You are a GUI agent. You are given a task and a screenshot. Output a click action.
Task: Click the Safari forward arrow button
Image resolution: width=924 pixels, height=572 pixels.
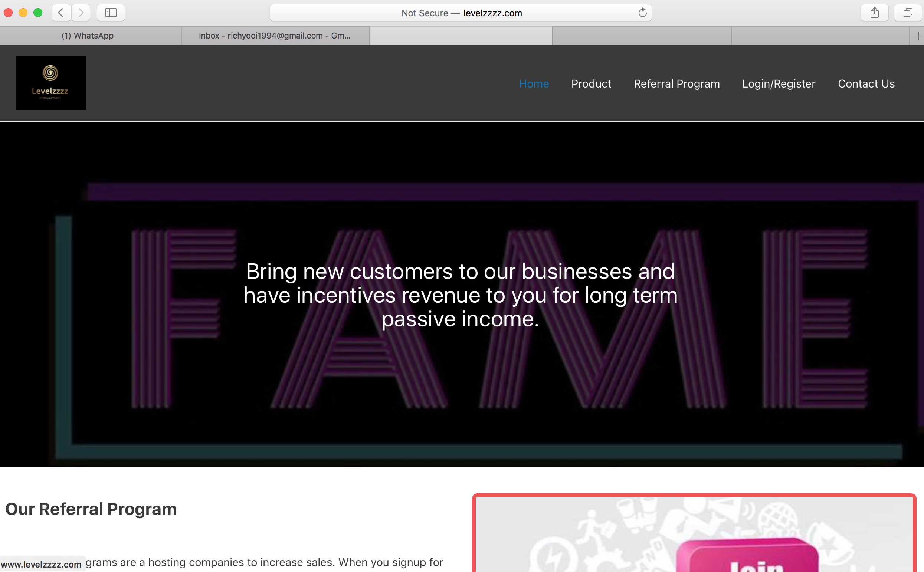click(81, 13)
